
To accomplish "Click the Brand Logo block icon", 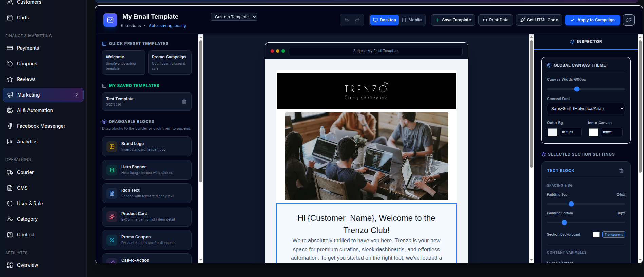I will point(112,147).
